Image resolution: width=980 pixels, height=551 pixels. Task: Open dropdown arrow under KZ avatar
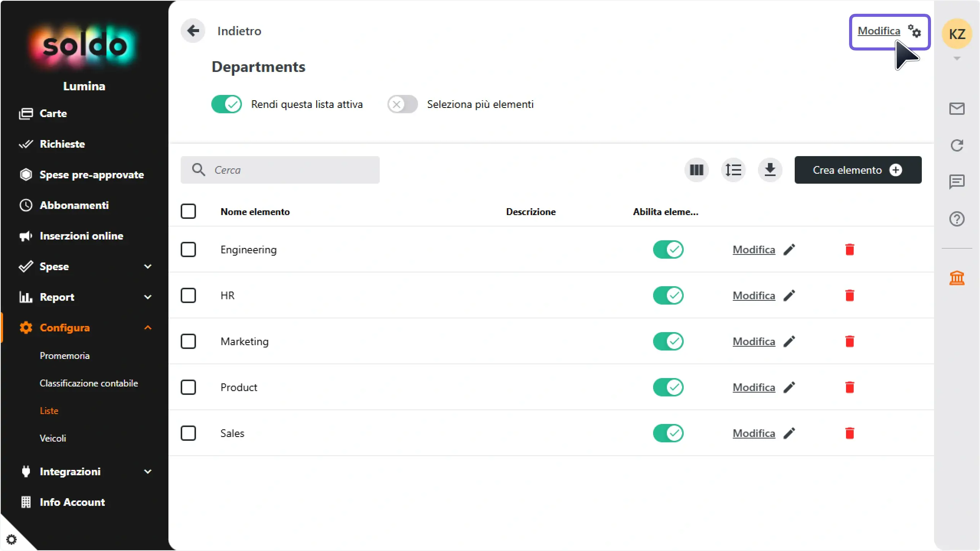click(x=957, y=59)
